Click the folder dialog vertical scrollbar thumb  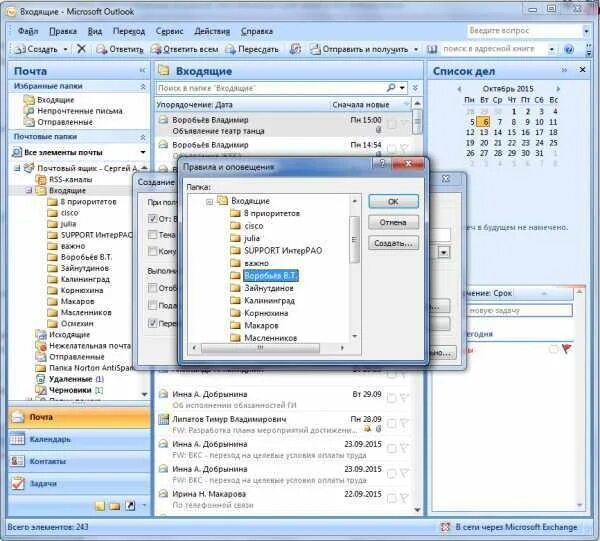coord(354,240)
